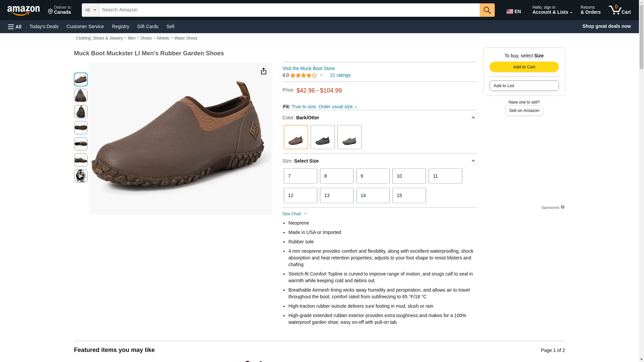Open Gift Cards in navigation bar
This screenshot has height=362, width=644.
pyautogui.click(x=148, y=26)
